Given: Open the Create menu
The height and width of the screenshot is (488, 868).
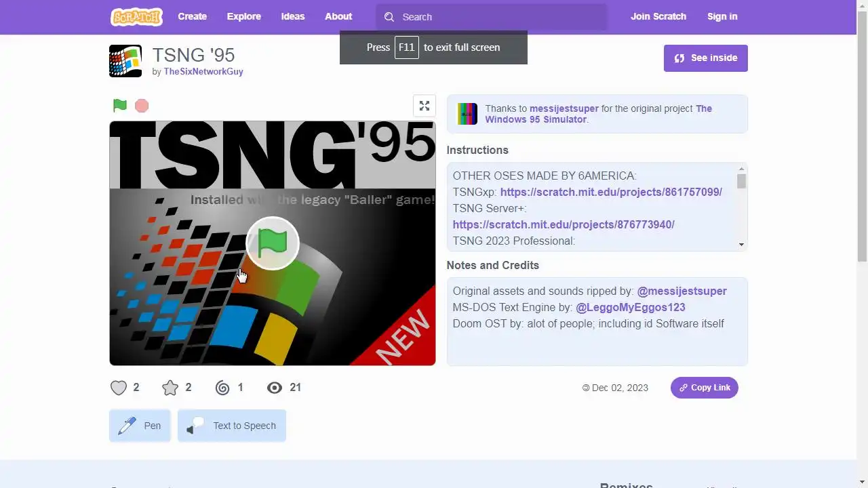Looking at the screenshot, I should pos(193,16).
